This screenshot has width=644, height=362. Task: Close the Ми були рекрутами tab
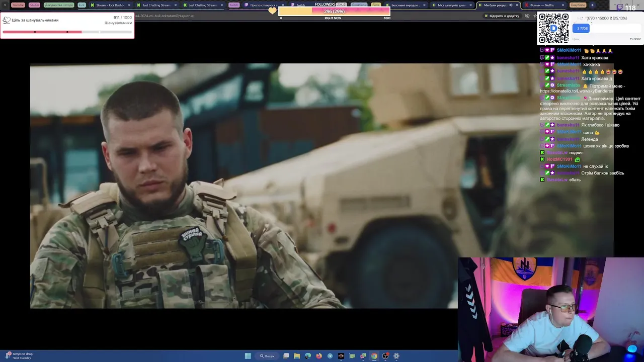coord(517,5)
